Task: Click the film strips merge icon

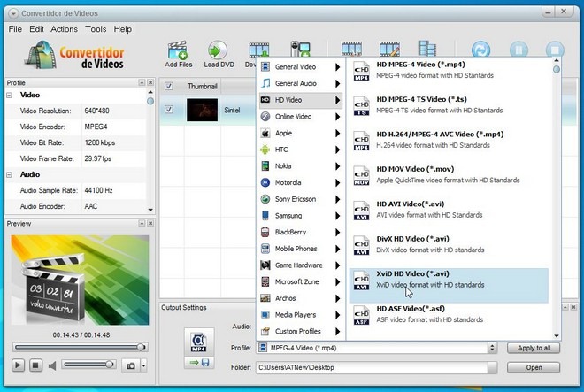Action: (426, 49)
